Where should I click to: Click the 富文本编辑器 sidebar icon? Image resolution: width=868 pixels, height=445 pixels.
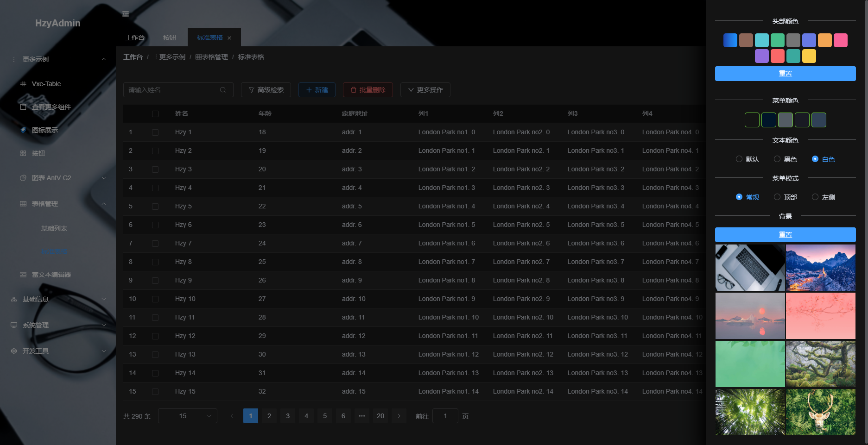(x=23, y=275)
